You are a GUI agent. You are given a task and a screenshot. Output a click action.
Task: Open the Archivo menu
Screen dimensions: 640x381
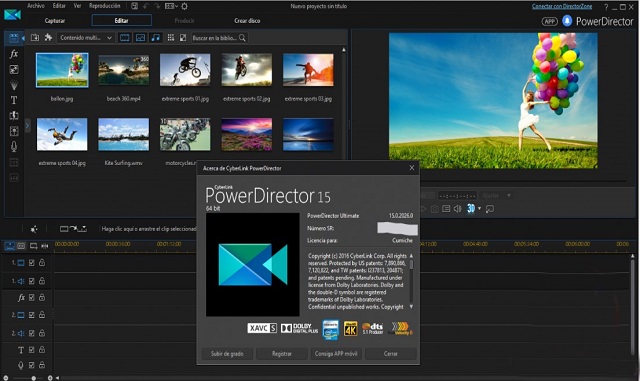click(x=36, y=6)
